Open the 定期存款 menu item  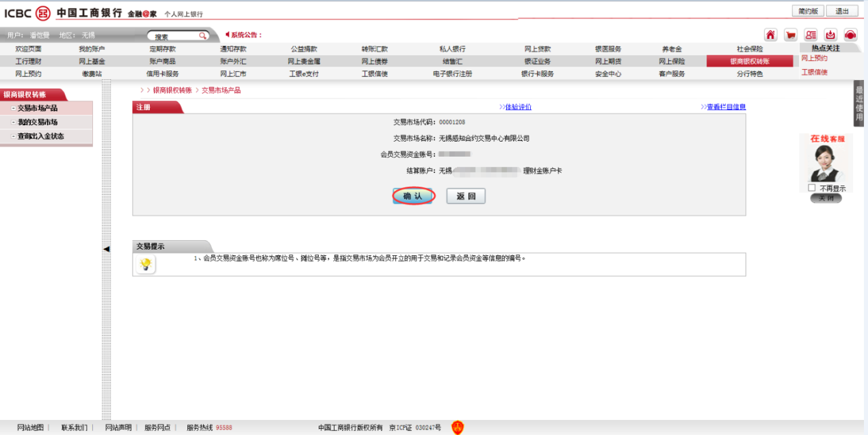[x=163, y=49]
